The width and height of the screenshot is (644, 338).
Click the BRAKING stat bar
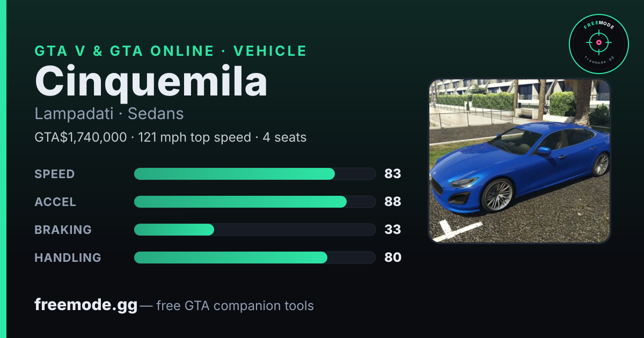(254, 230)
